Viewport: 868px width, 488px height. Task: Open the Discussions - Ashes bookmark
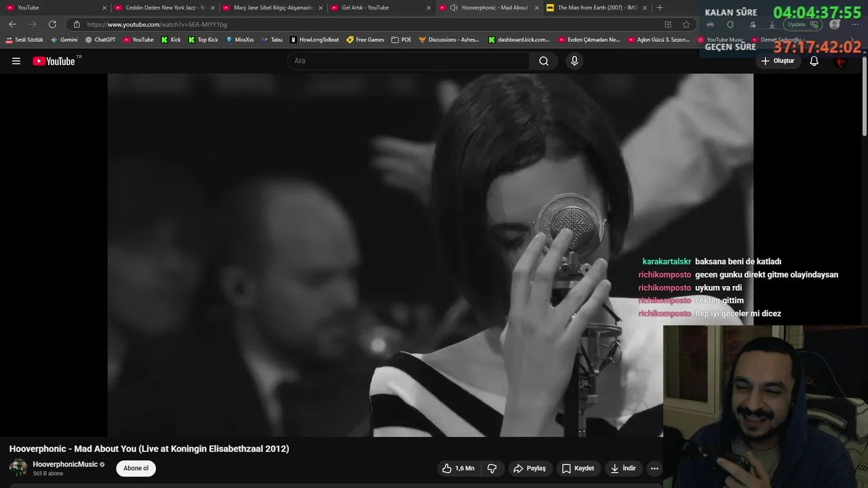449,40
